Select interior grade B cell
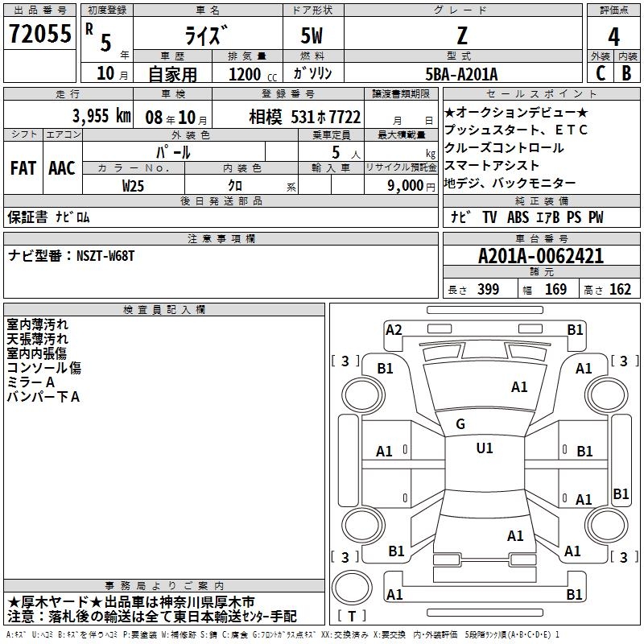This screenshot has width=644, height=644. click(626, 73)
